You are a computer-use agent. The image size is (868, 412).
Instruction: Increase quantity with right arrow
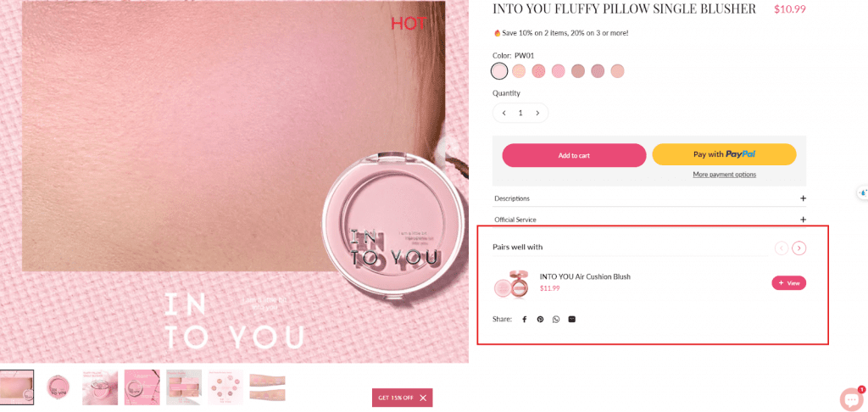537,113
